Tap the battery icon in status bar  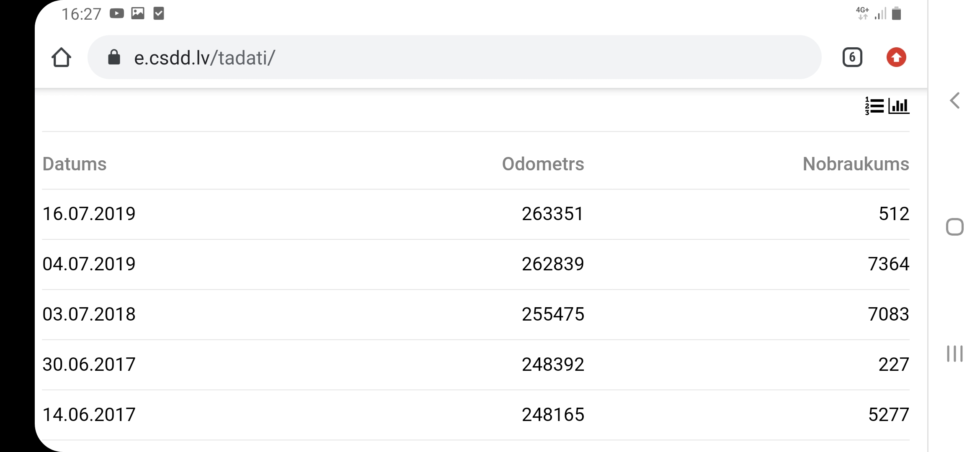(x=896, y=14)
